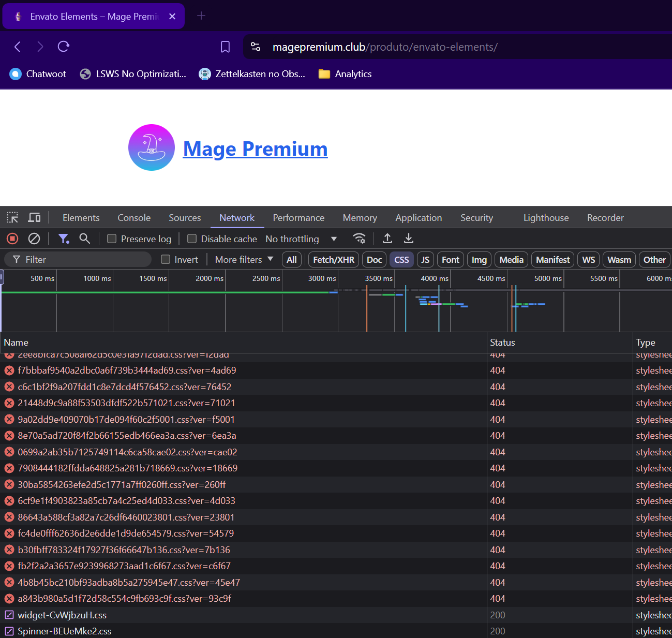Click timeline overview at 3500 ms marker

tap(379, 278)
